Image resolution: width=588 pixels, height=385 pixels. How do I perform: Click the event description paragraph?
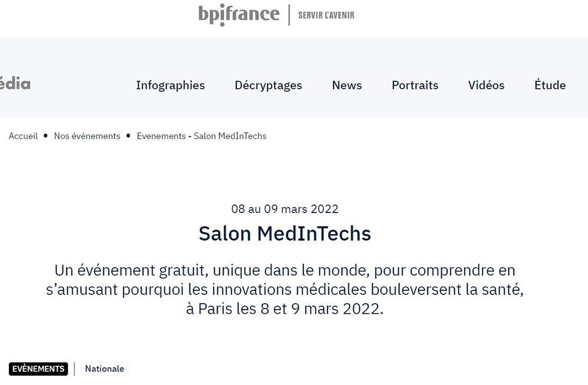(285, 289)
